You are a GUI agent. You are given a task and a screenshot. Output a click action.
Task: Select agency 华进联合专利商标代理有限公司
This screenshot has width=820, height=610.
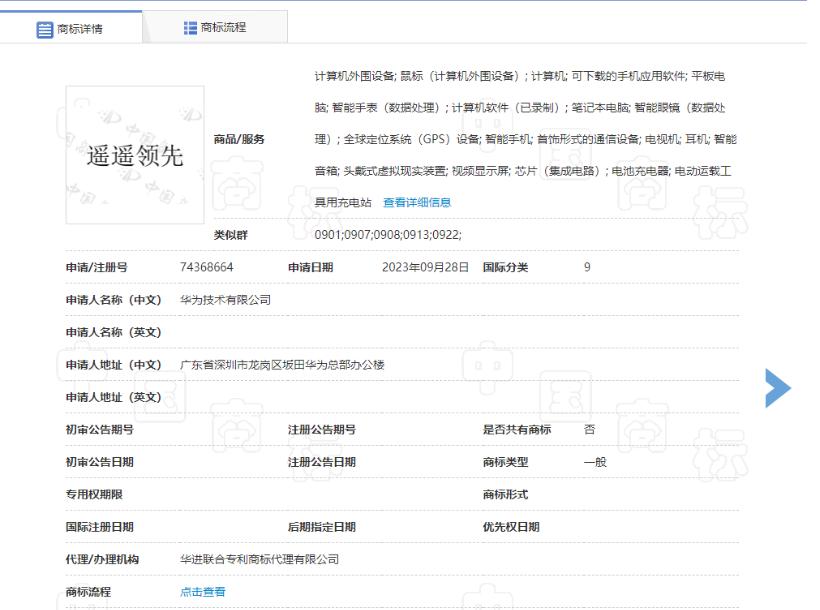coord(259,559)
